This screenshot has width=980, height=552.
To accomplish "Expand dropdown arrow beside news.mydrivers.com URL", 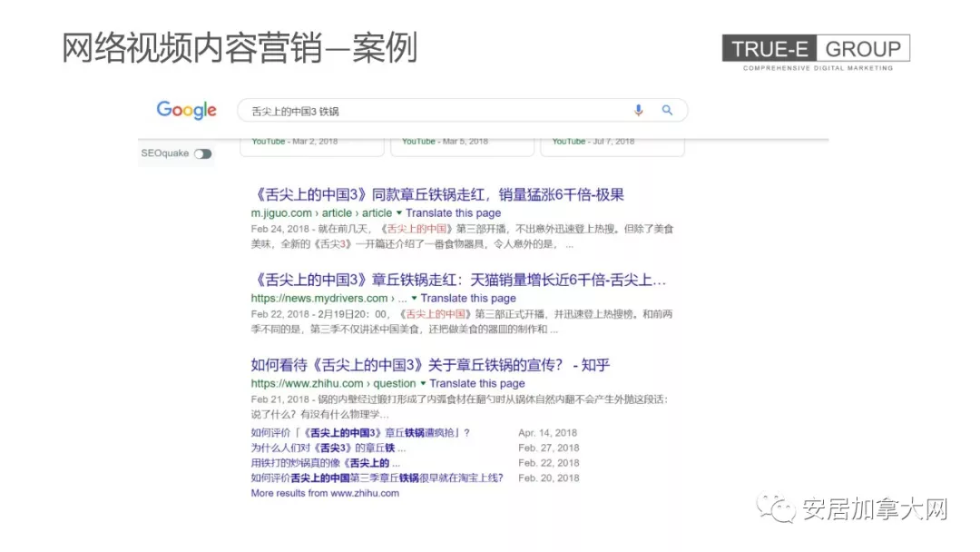I will 414,298.
